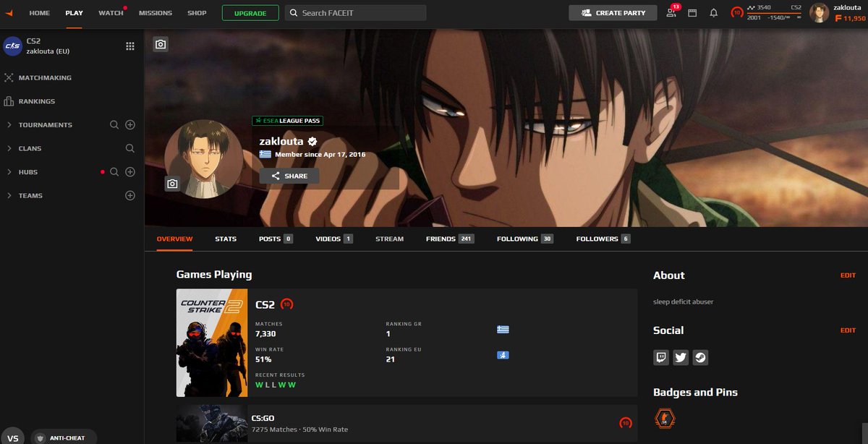Click the ESEA League Pass badge
Screen dimensions: 868x444
coord(287,121)
